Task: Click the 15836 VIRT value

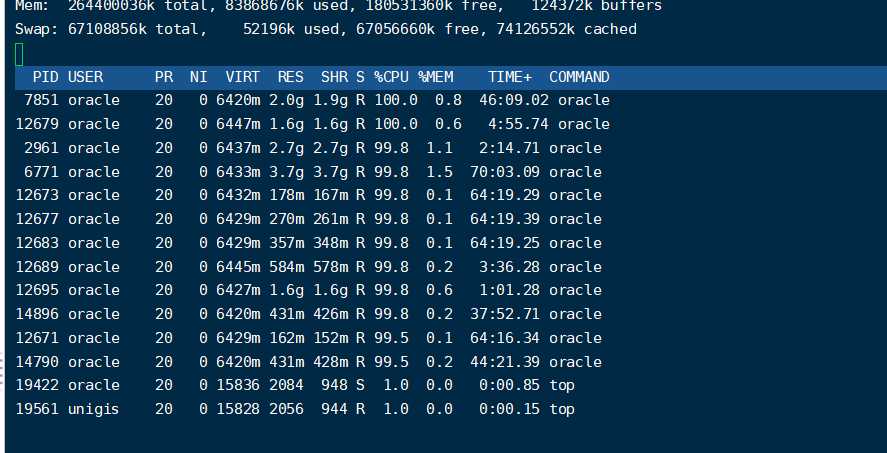Action: point(238,385)
